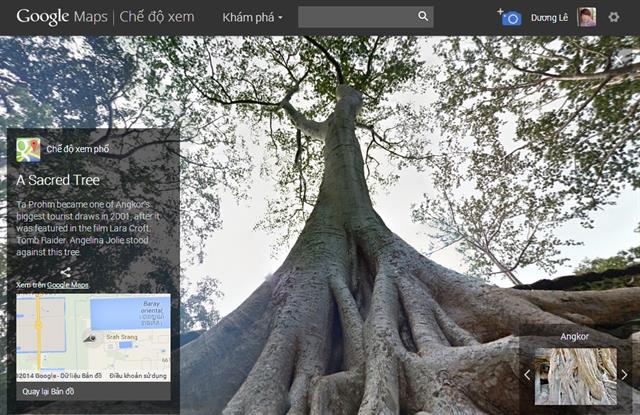Click the Dương Lê profile avatar

587,17
